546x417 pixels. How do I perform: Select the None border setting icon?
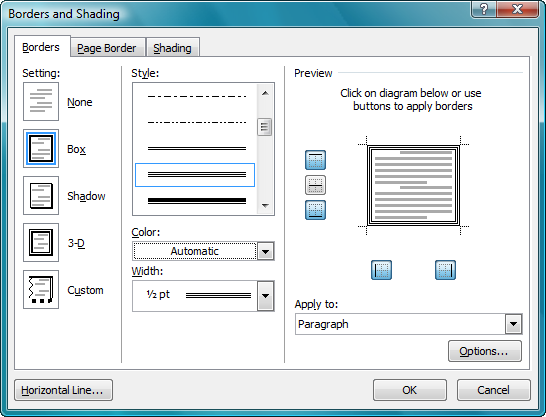pos(41,102)
